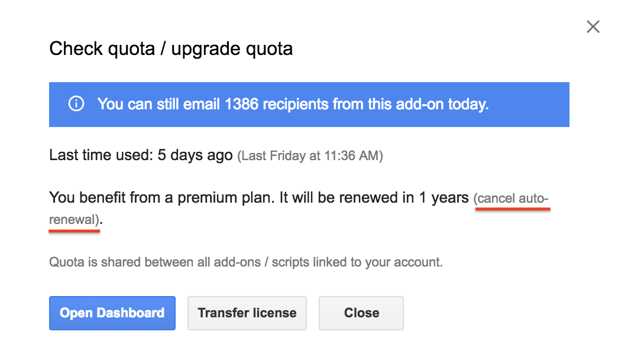Click the info circle icon in the blue banner

(x=76, y=104)
